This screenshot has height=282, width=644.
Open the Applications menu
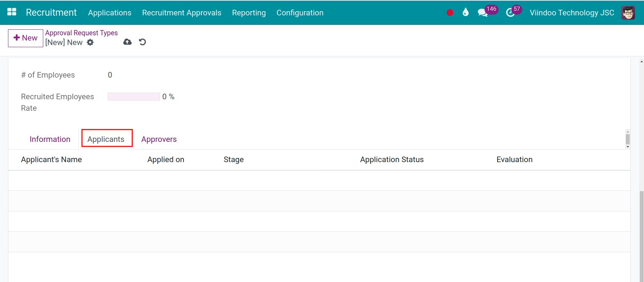tap(110, 13)
